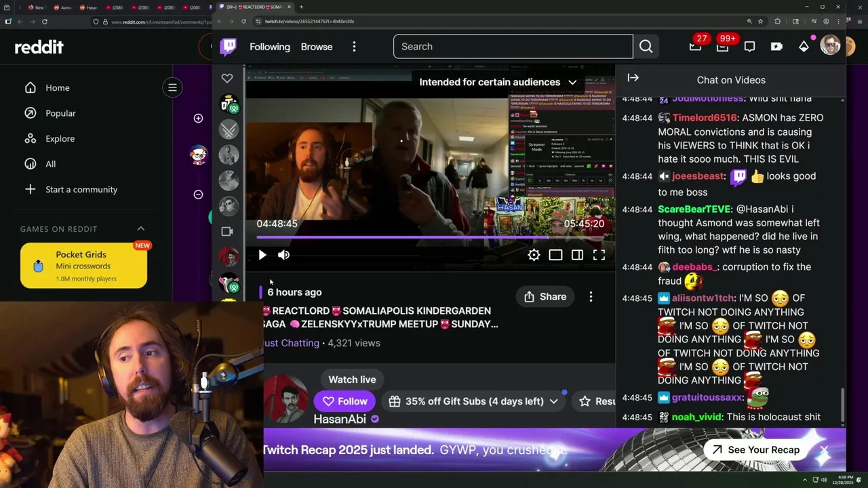Click the Twitch search magnifier button

(646, 47)
